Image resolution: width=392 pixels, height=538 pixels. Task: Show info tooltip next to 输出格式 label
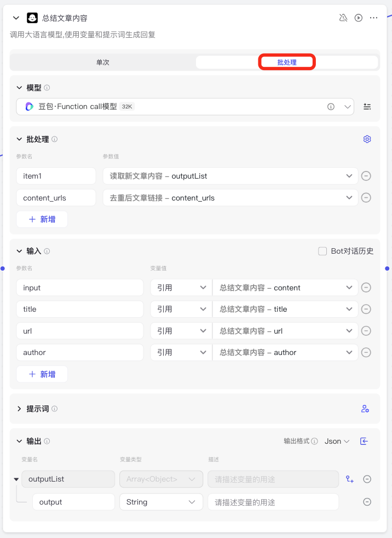pyautogui.click(x=314, y=441)
